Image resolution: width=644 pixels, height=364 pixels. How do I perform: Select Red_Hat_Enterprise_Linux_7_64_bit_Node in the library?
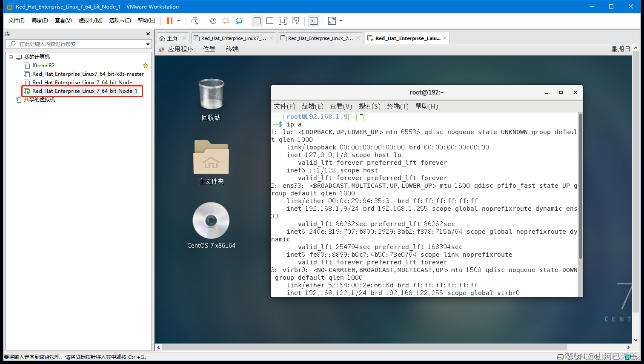pos(82,83)
